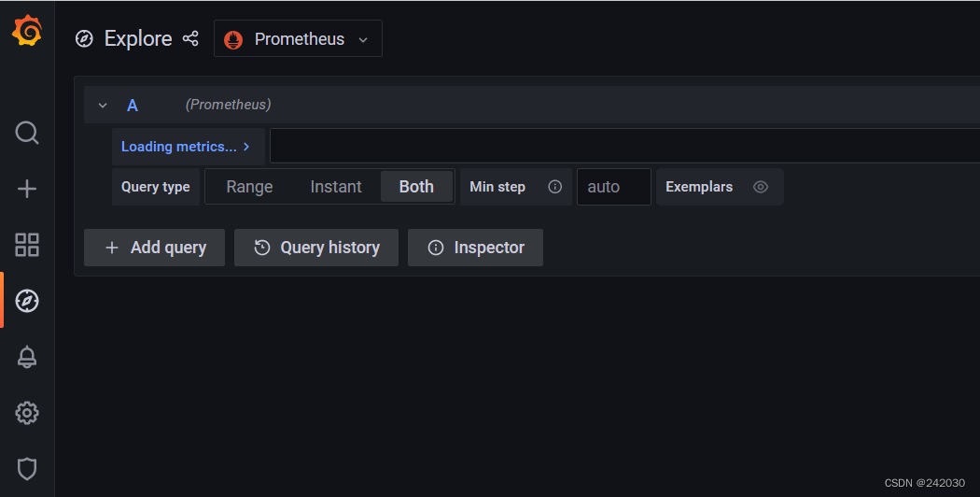Screen dimensions: 980x497
Task: Click the Exemplars label
Action: click(699, 187)
